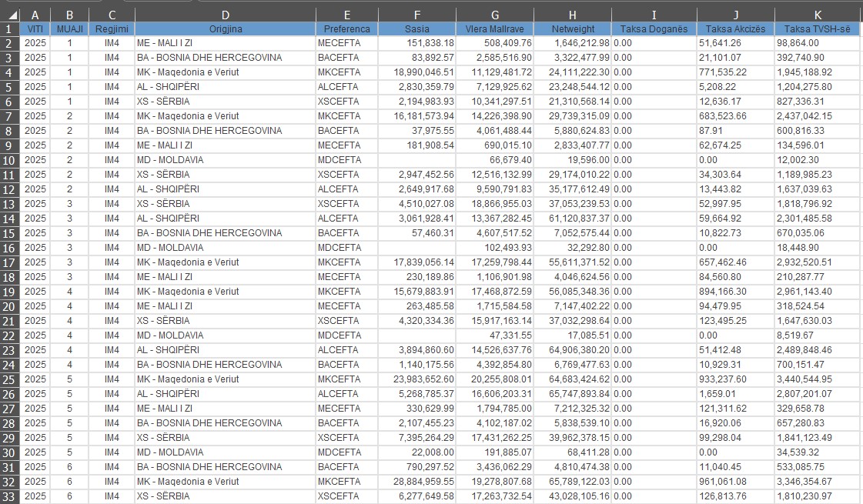Select row 33 header

point(9,496)
